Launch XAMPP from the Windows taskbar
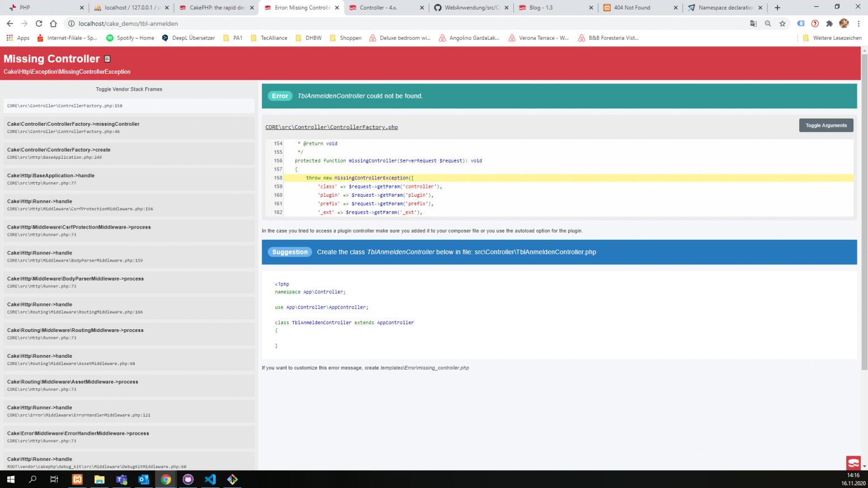The image size is (868, 488). point(77,479)
